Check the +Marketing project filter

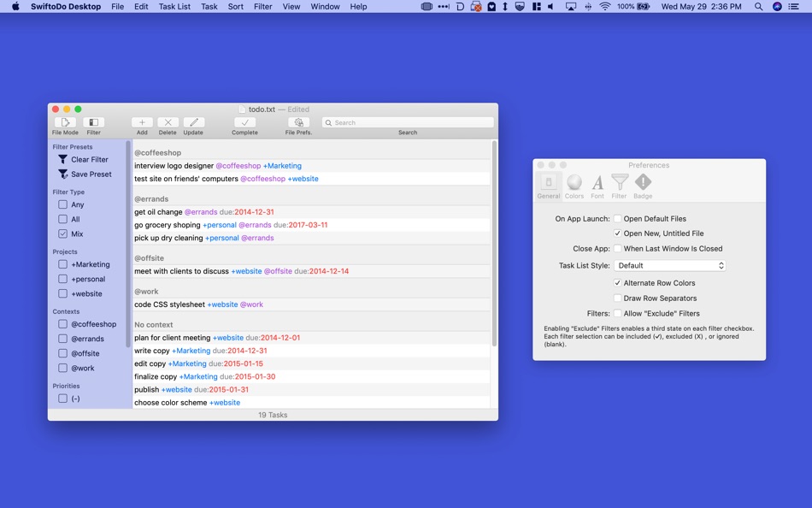(62, 265)
